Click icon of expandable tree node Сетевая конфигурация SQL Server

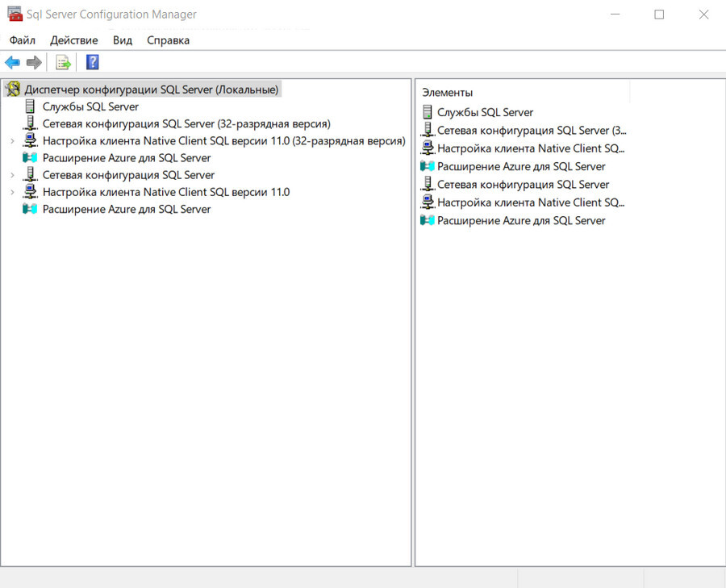(30, 174)
